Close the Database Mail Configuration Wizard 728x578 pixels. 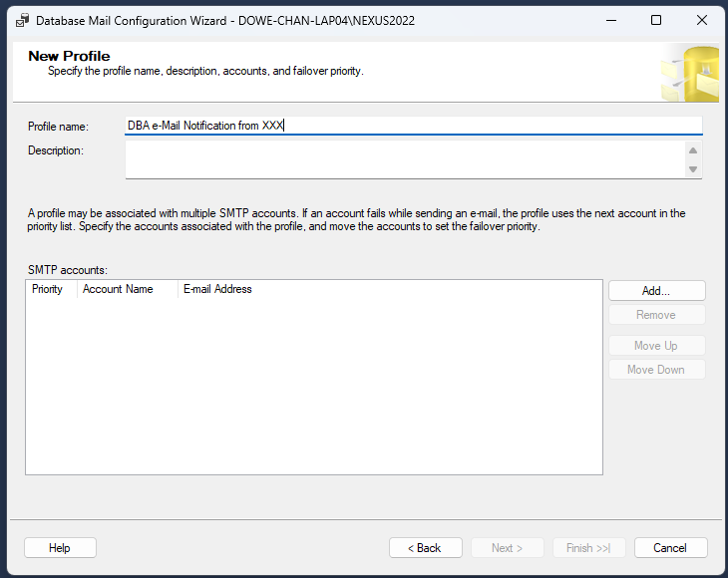point(703,20)
